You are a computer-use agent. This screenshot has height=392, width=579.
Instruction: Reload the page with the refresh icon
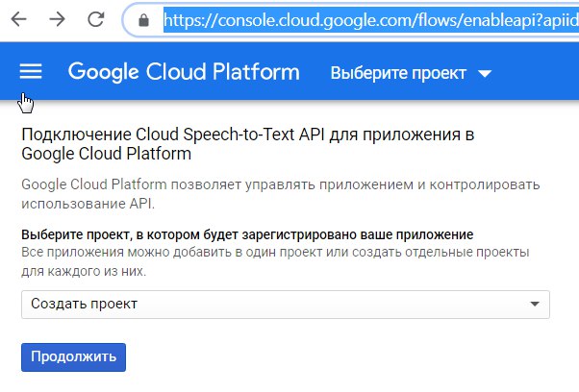[x=96, y=19]
